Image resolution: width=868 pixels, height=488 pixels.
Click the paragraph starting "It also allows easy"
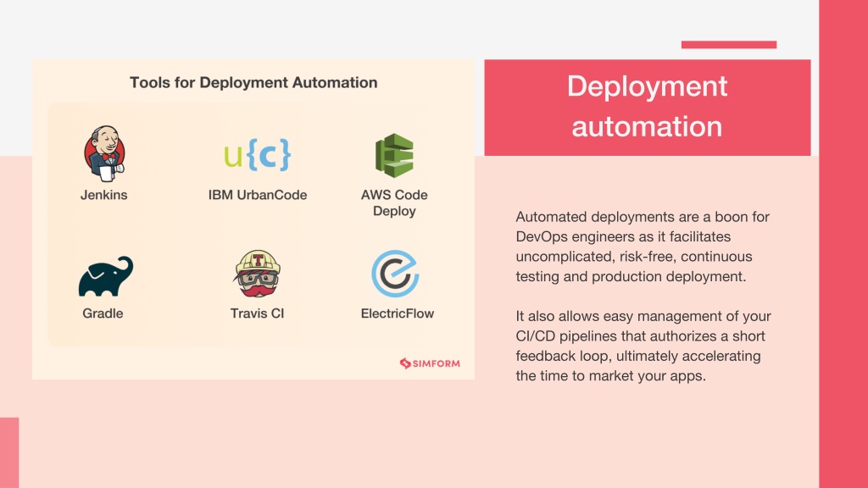coord(643,346)
